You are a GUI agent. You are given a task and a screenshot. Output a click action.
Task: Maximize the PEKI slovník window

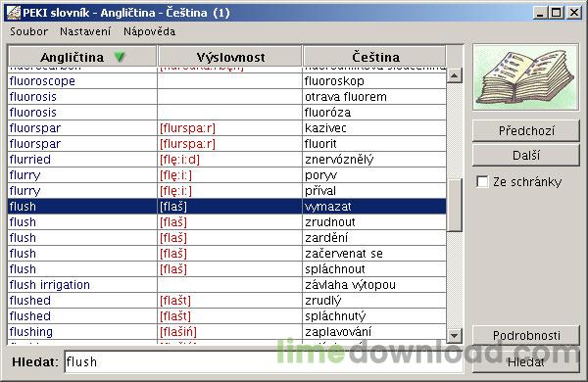[557, 13]
